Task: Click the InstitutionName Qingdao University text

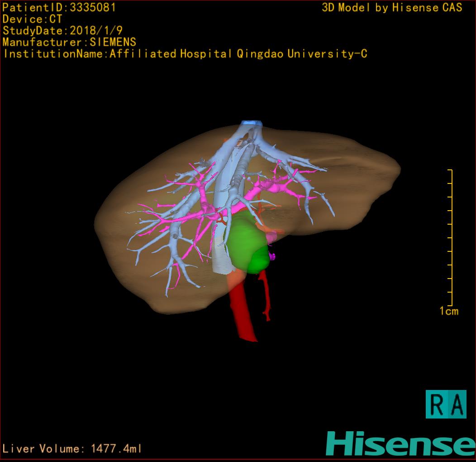Action: 185,54
